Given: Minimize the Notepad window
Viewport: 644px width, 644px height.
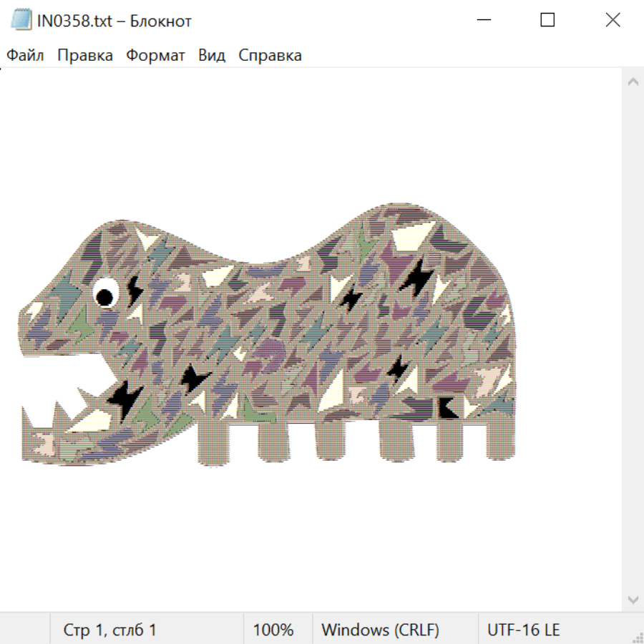Looking at the screenshot, I should coord(482,21).
